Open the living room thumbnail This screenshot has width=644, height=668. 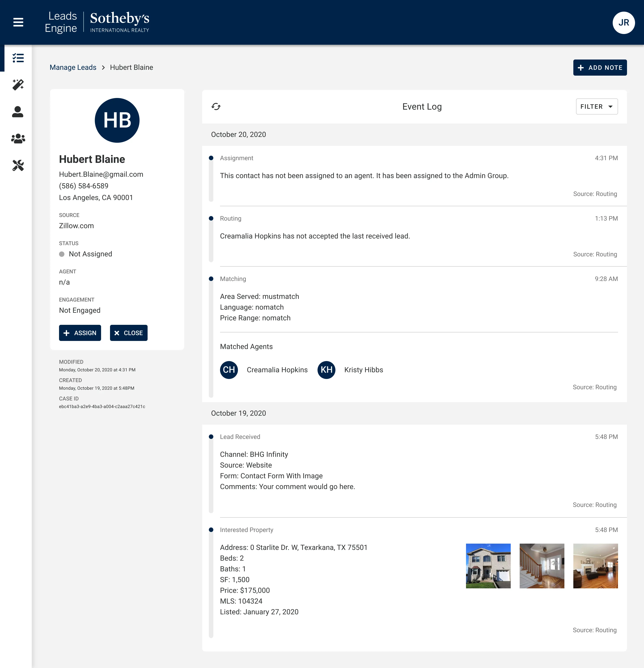595,566
